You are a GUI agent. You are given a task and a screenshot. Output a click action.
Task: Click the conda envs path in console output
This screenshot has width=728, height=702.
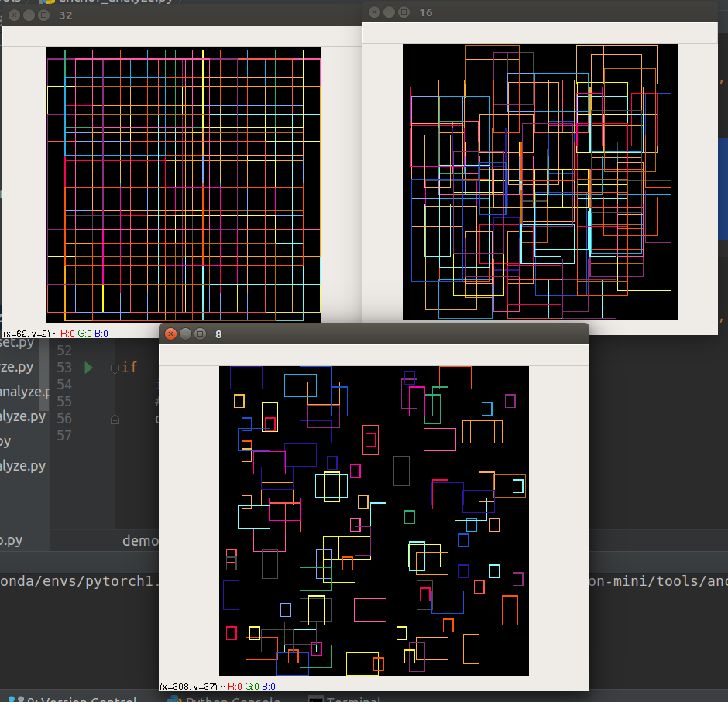point(79,581)
